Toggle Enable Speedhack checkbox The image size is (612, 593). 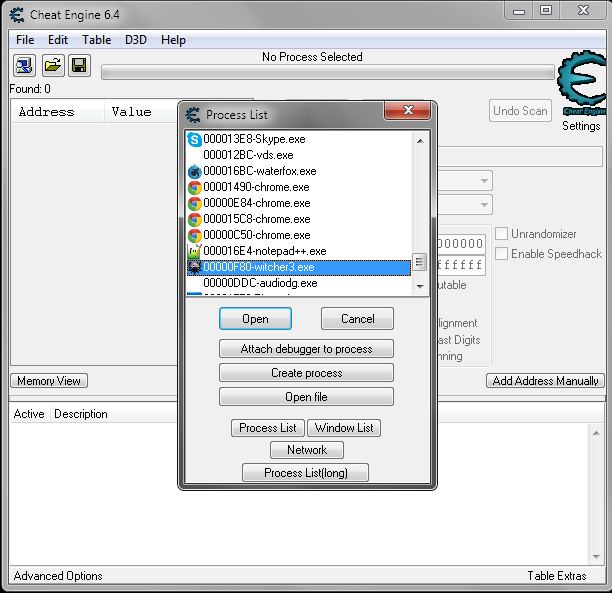(502, 254)
